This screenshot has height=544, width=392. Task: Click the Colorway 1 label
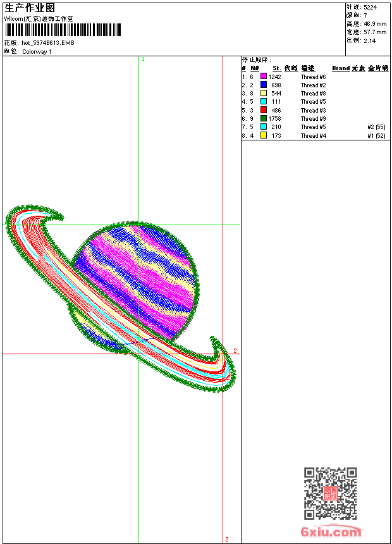[x=37, y=52]
